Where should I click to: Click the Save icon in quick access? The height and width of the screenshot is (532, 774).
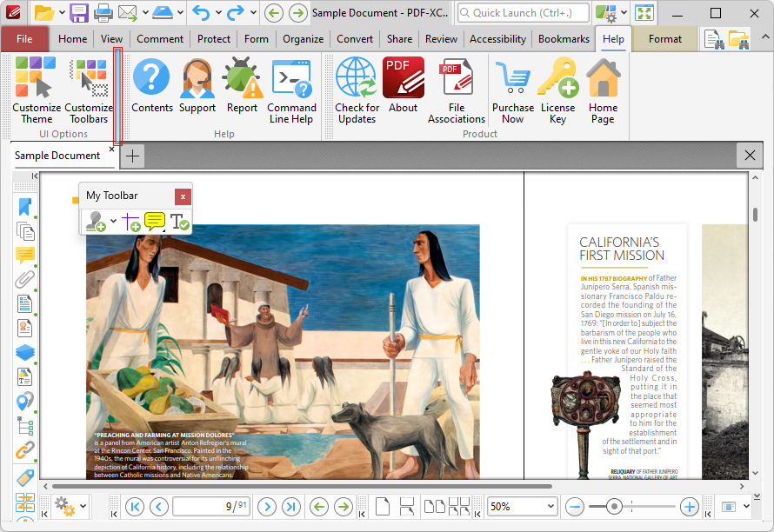(x=78, y=13)
